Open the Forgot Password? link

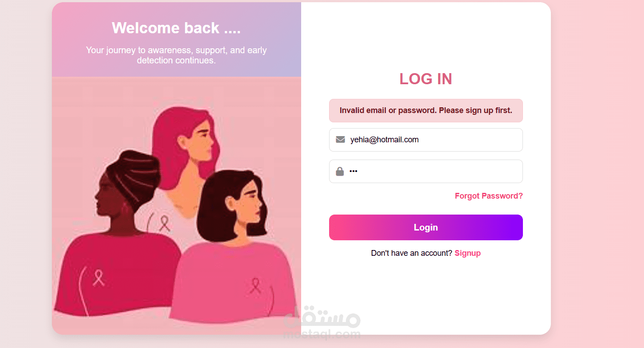click(x=489, y=196)
